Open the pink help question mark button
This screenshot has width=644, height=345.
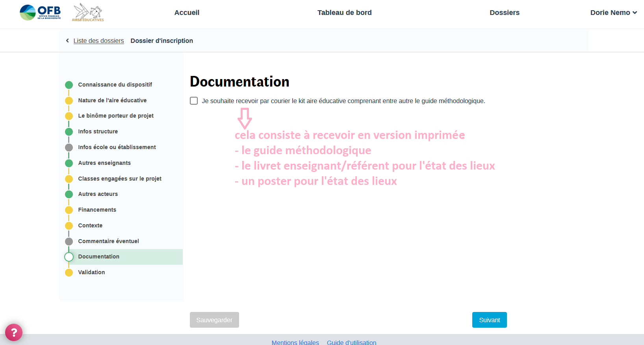tap(14, 332)
